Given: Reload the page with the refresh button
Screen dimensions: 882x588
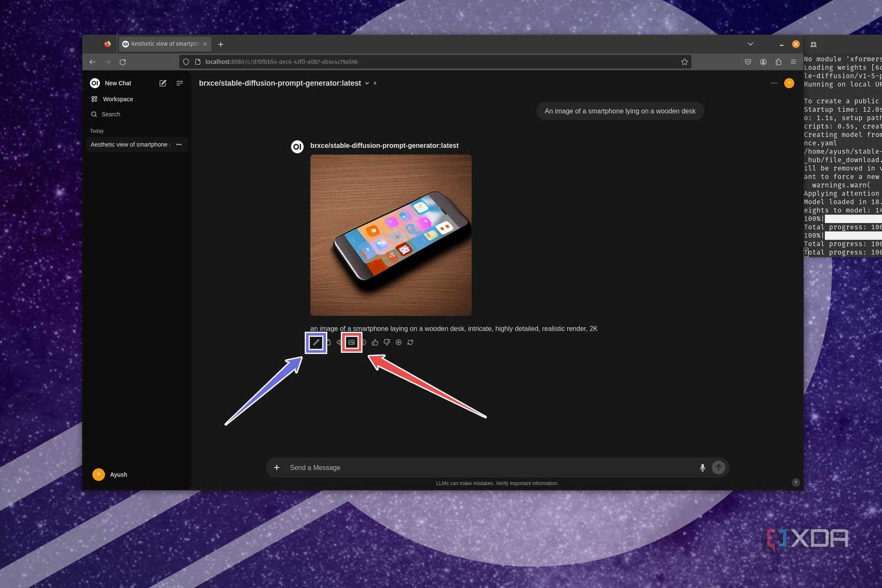Looking at the screenshot, I should (122, 62).
